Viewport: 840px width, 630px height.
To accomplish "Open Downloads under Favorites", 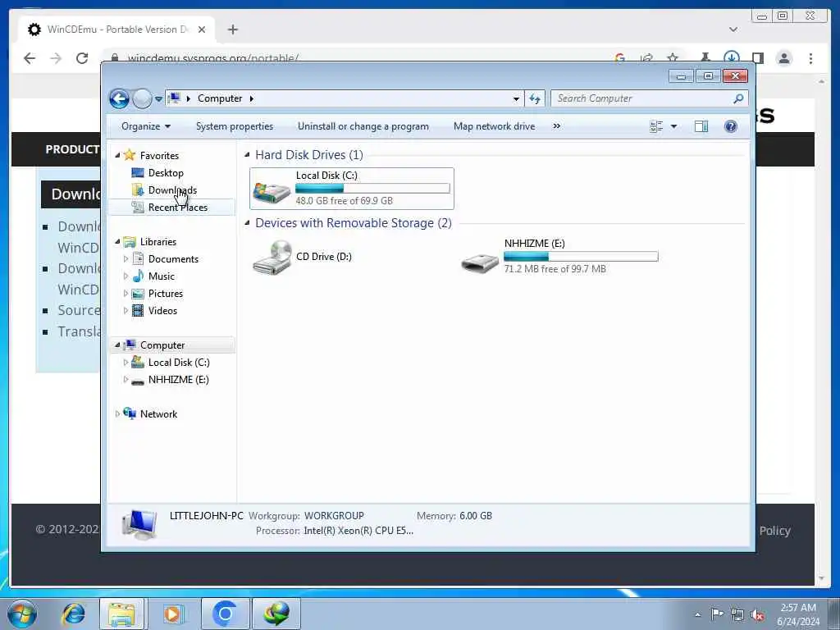I will (x=172, y=190).
